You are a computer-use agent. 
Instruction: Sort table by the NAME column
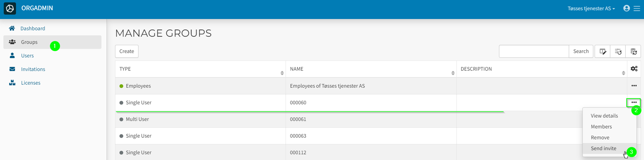click(x=453, y=73)
